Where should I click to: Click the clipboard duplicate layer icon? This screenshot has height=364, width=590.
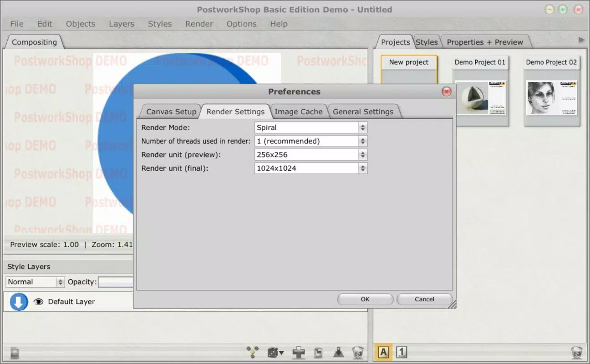(x=319, y=352)
